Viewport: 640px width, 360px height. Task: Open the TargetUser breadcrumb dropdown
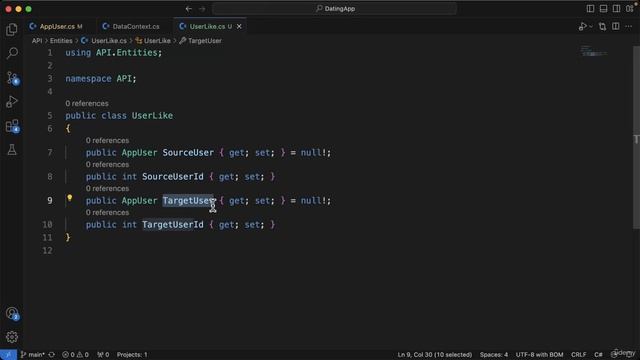(200, 41)
